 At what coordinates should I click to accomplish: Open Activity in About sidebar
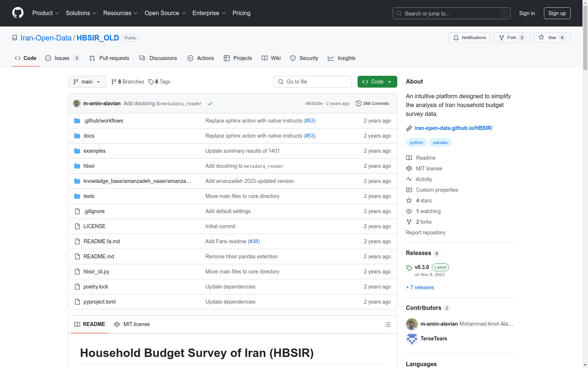pos(419,179)
